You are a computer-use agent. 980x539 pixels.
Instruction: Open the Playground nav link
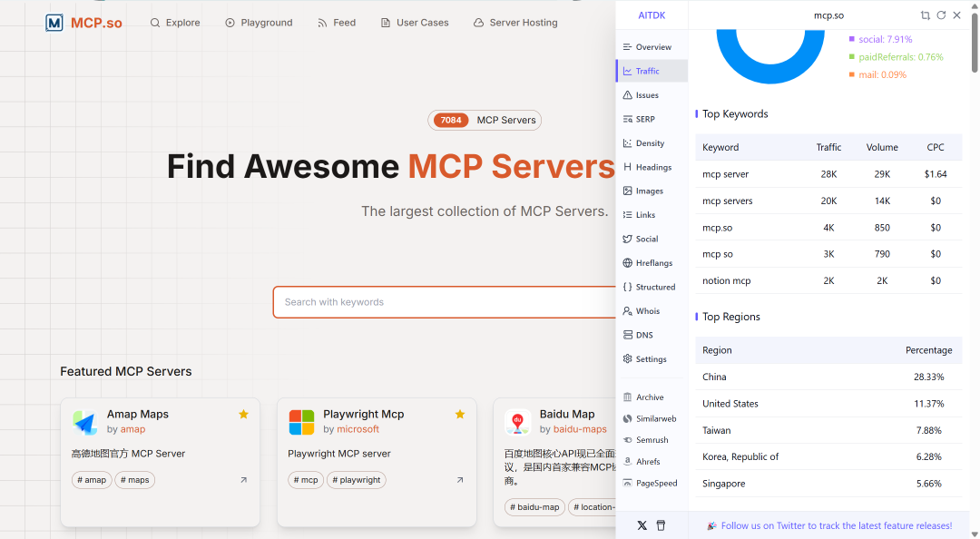(x=259, y=23)
